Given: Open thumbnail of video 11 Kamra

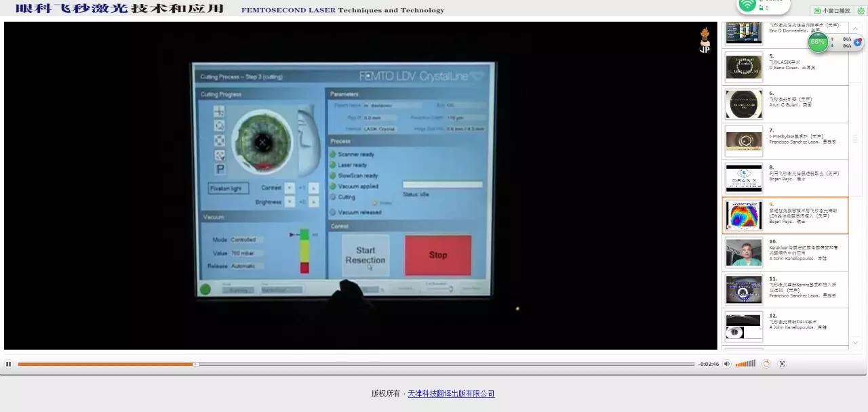Looking at the screenshot, I should click(x=744, y=289).
